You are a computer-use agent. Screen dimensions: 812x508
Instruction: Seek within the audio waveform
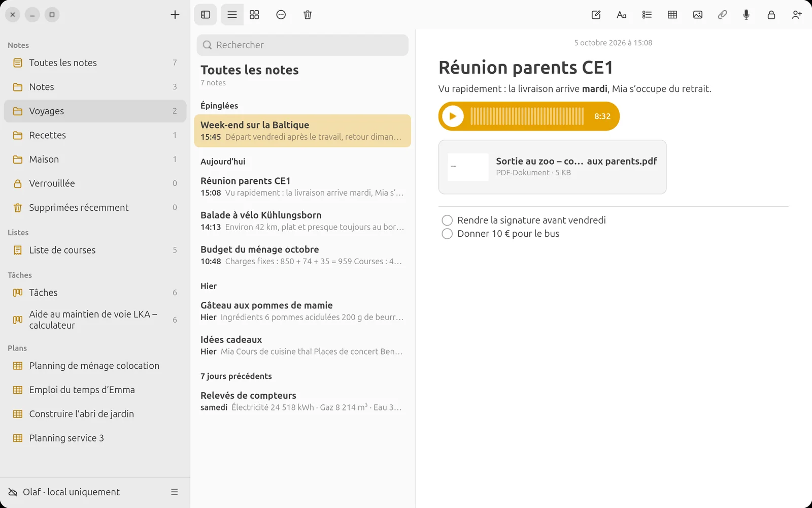527,116
